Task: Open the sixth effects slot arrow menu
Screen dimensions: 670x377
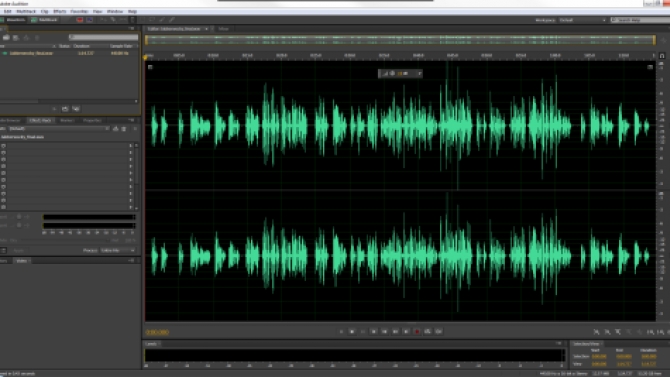Action: pos(131,180)
